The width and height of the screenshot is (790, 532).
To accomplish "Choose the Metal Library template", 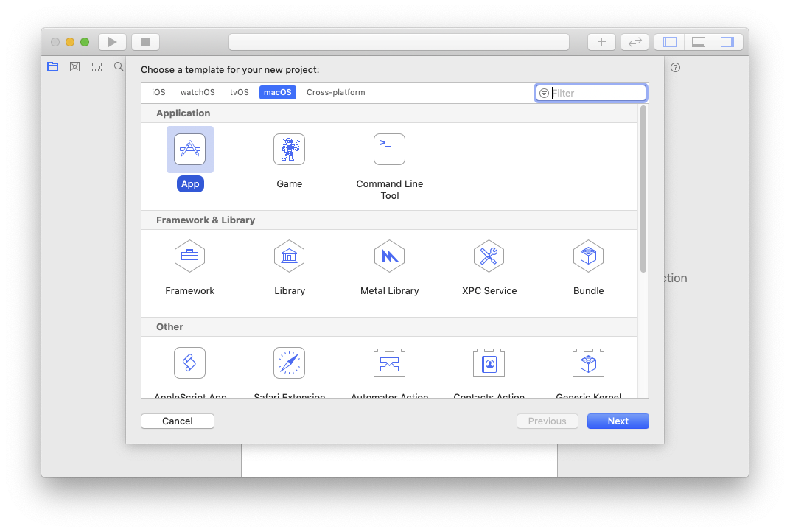I will [389, 256].
